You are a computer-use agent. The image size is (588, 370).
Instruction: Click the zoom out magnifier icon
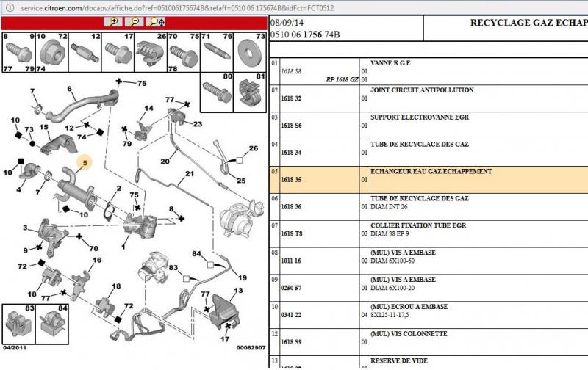coord(135,22)
